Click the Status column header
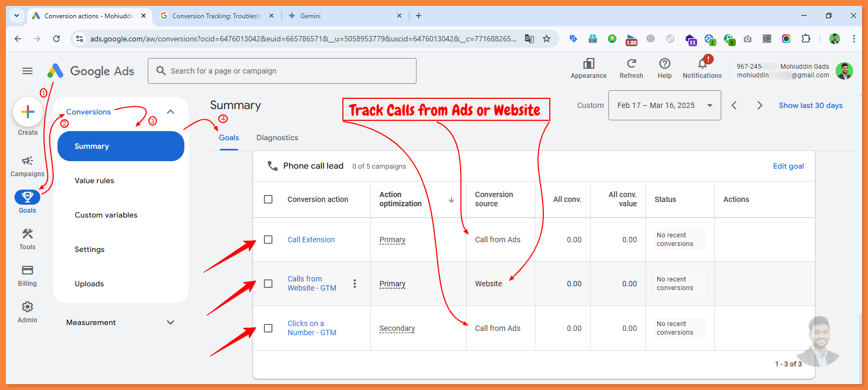This screenshot has height=390, width=868. 665,199
